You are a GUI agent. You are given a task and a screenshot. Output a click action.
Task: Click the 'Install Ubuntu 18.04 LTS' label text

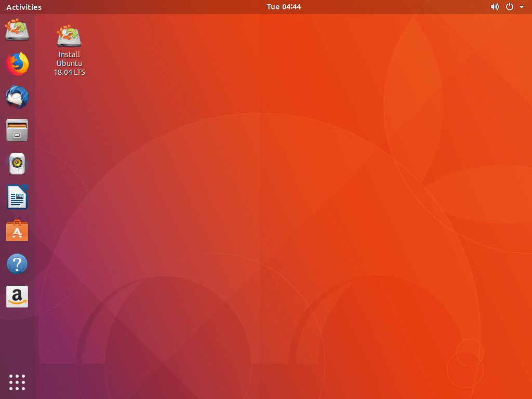[69, 63]
